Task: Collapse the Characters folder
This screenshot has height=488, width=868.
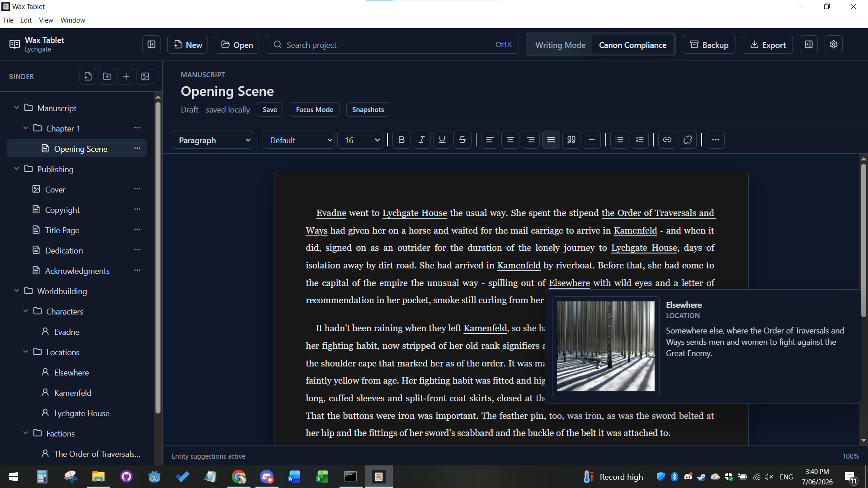Action: [26, 311]
